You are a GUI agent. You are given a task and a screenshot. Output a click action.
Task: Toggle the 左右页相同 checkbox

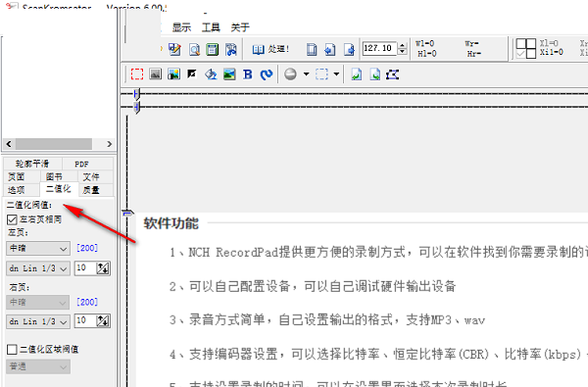pyautogui.click(x=12, y=219)
